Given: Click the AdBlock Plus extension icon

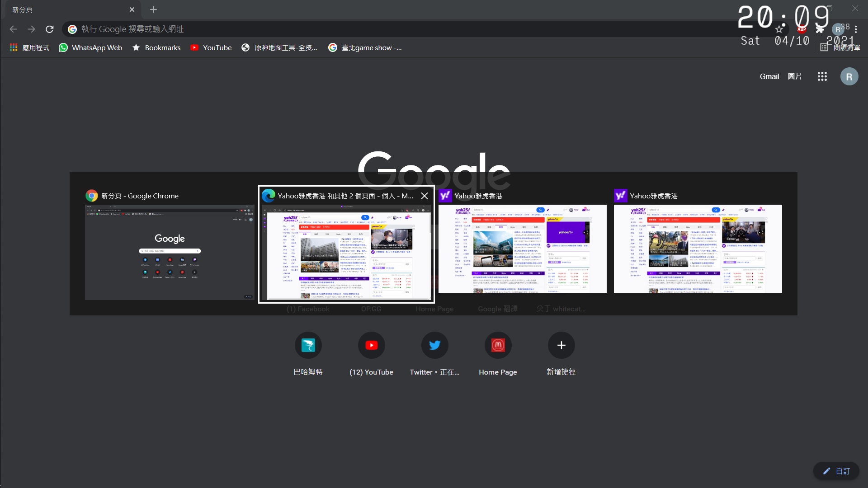Looking at the screenshot, I should pos(802,29).
